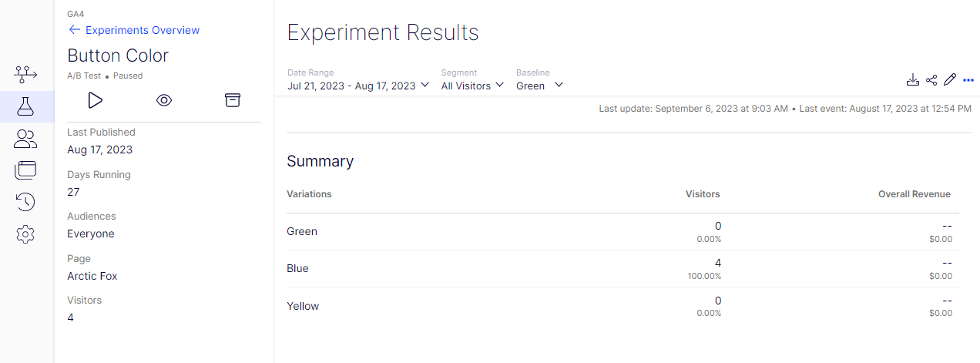Click the Visitors column header
Screen dimensions: 980x363
pyautogui.click(x=703, y=194)
